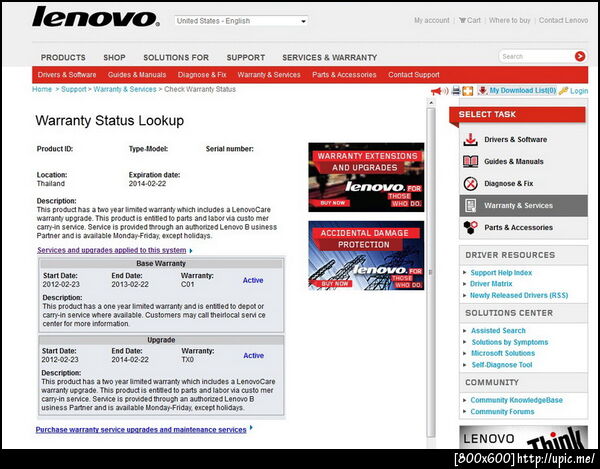Click the Lenovo logo
The image size is (600, 469).
[x=96, y=18]
